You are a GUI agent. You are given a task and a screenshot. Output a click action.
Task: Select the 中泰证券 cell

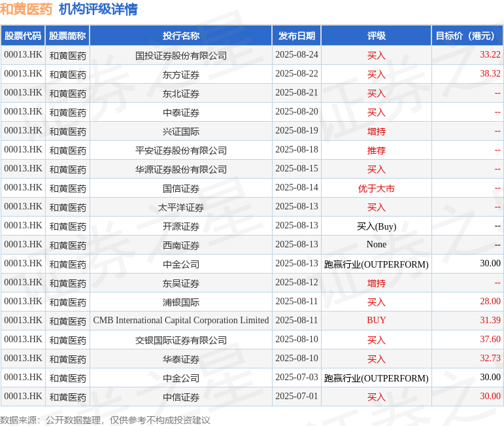pos(181,113)
